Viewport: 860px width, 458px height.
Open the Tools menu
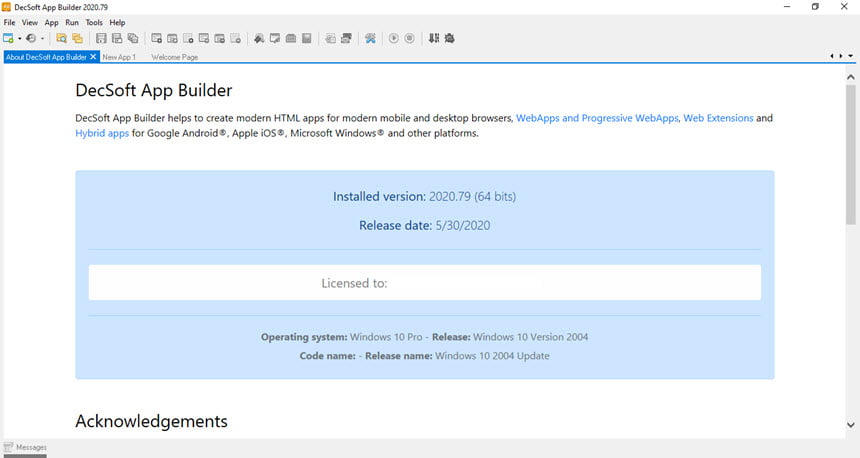94,22
